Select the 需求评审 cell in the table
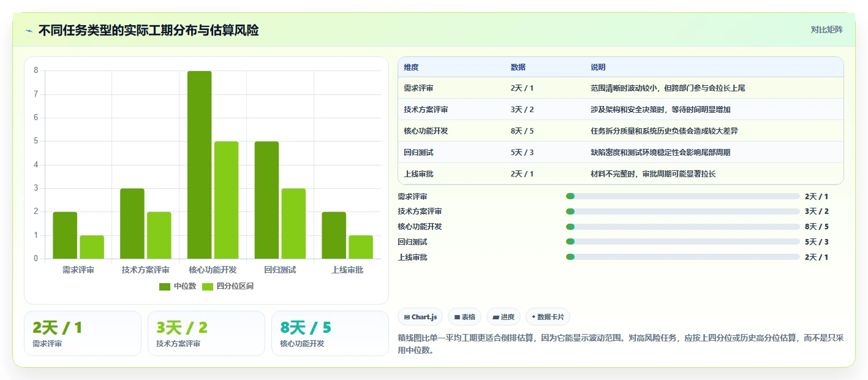This screenshot has height=380, width=868. [418, 88]
